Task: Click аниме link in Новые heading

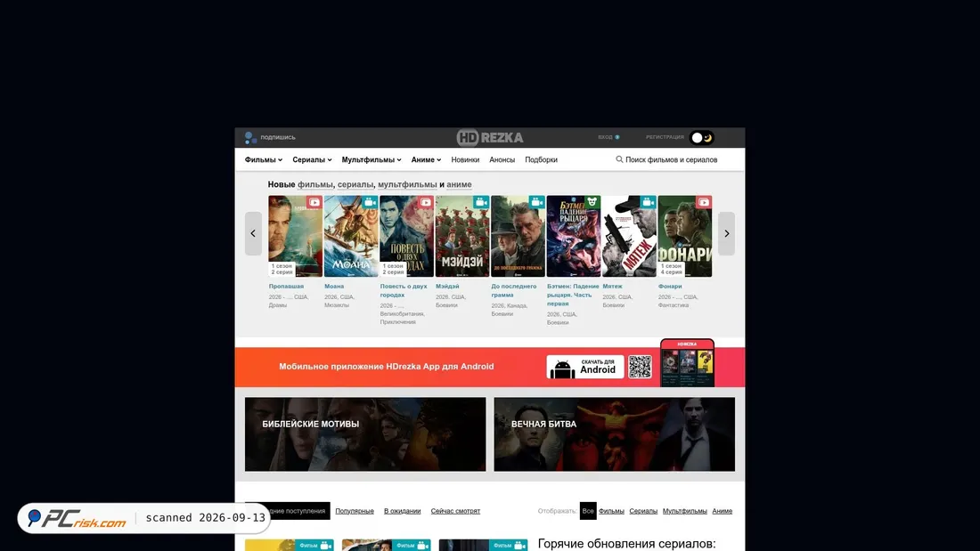Action: pyautogui.click(x=459, y=184)
